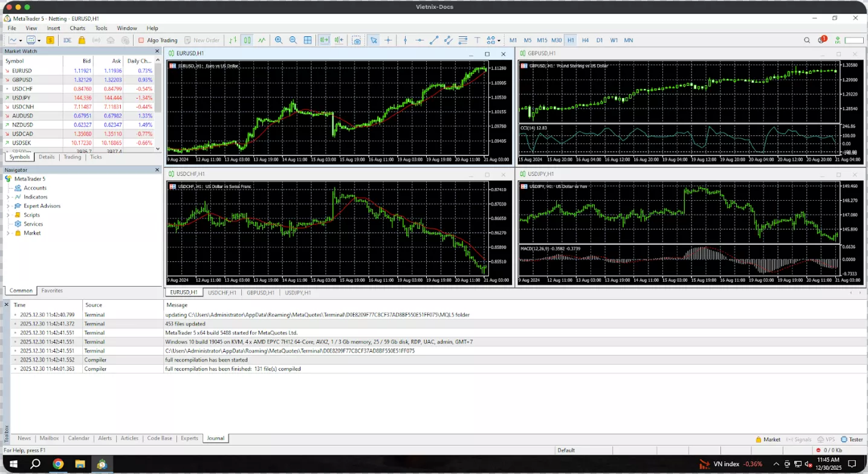Toggle chart auto scroll to end
The height and width of the screenshot is (474, 868).
click(325, 41)
